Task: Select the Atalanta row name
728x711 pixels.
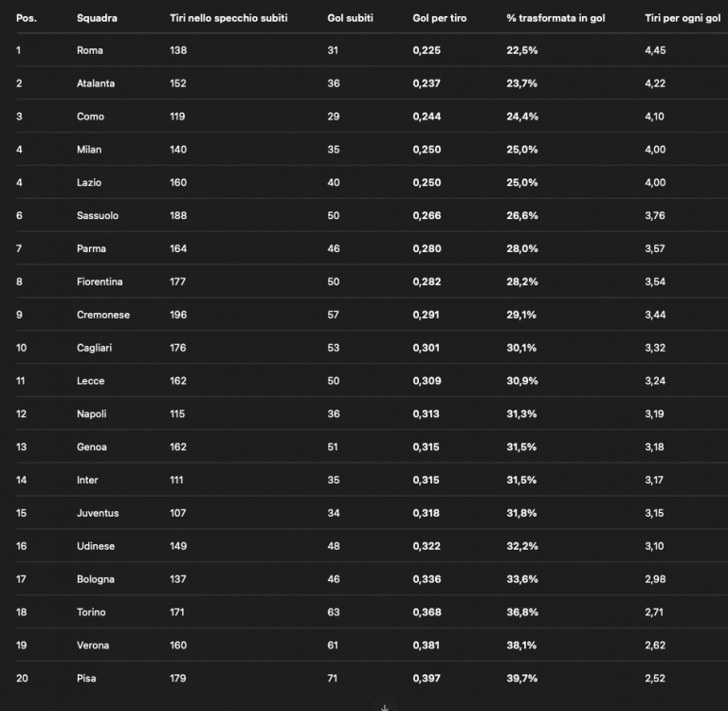Action: (96, 83)
